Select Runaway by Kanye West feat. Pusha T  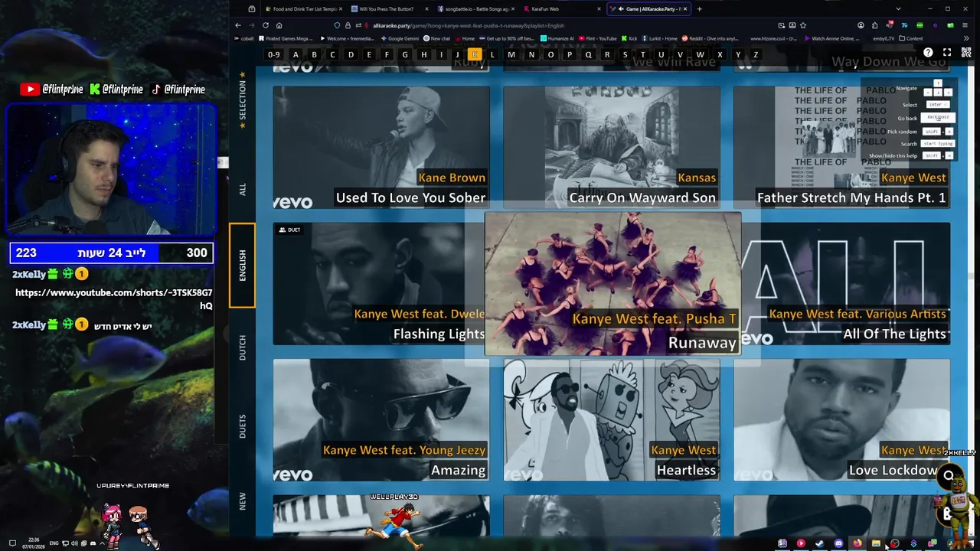point(612,285)
